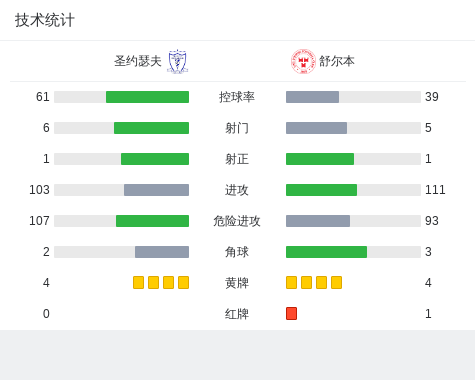Image resolution: width=475 pixels, height=380 pixels.
Task: Click 舒尔本's second yellow card icon
Action: pos(306,282)
